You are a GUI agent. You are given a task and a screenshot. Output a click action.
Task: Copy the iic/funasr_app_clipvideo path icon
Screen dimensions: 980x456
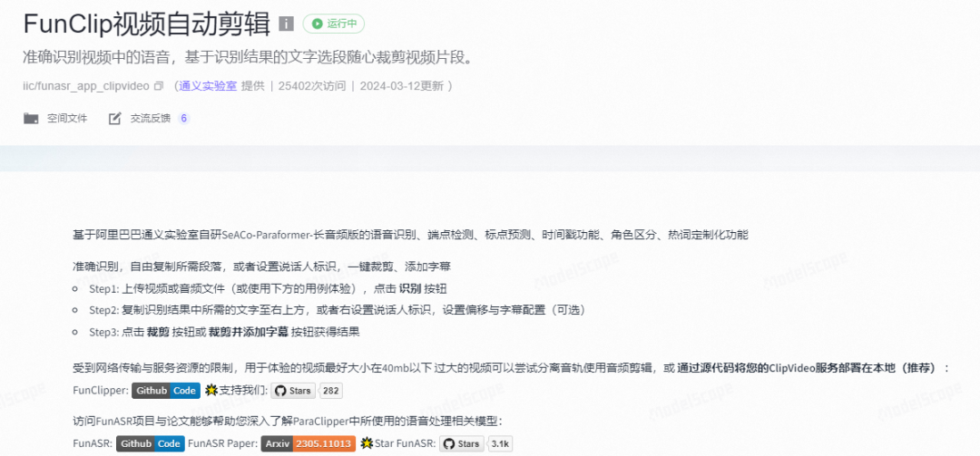(159, 85)
